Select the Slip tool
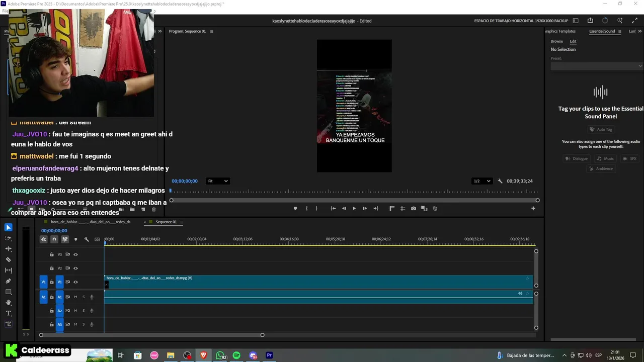The image size is (644, 362). point(8,270)
